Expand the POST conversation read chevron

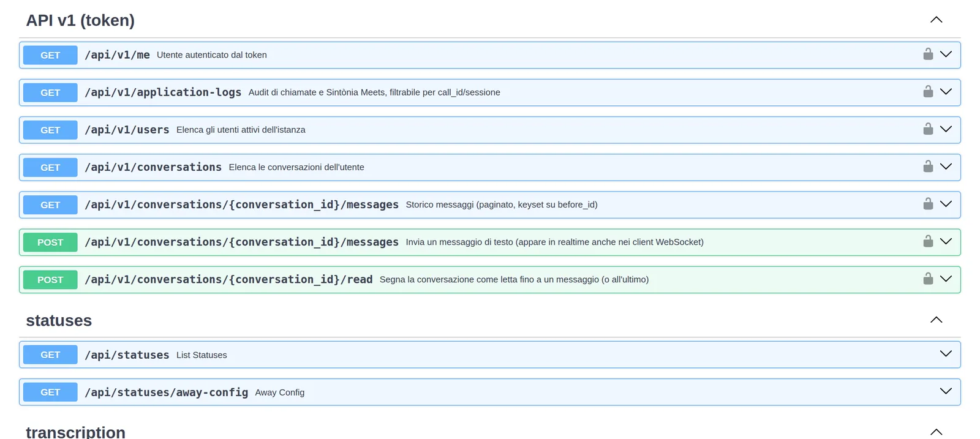click(946, 278)
